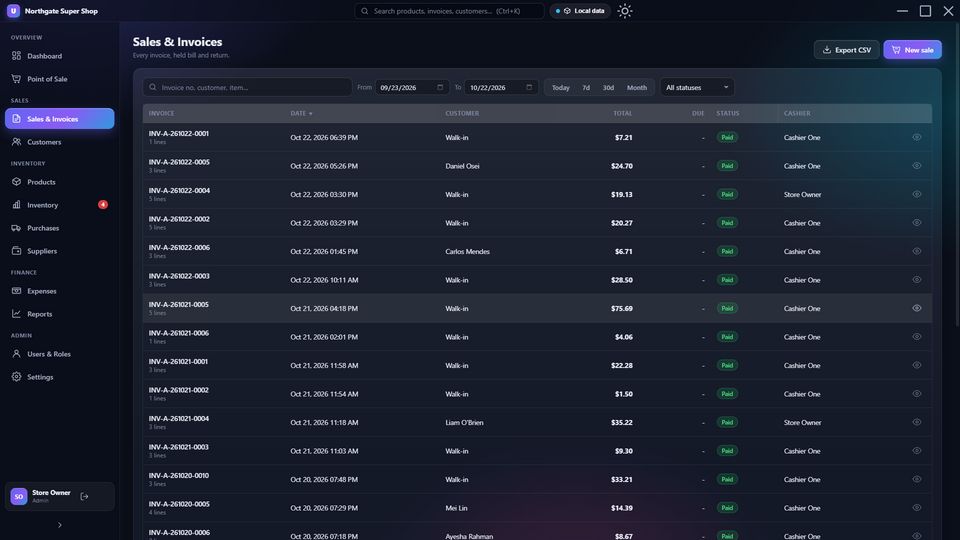Image resolution: width=960 pixels, height=540 pixels.
Task: Sort by the Total column header
Action: pos(623,113)
